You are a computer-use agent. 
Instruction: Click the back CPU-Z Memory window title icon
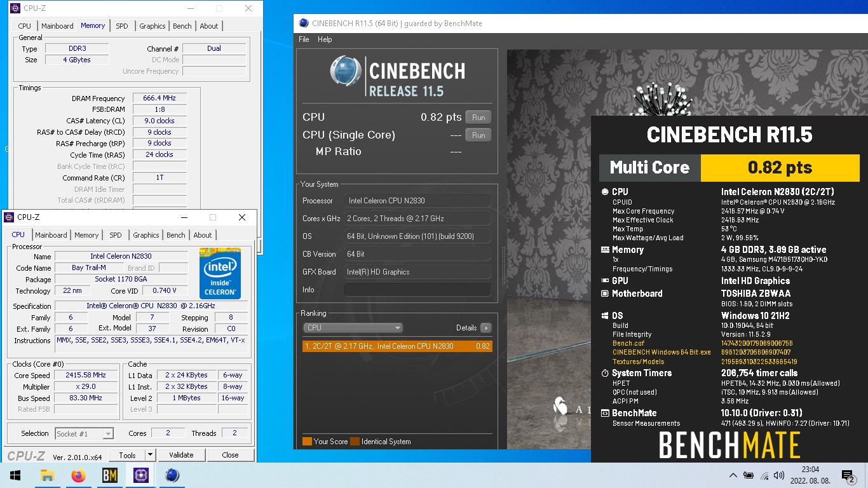click(15, 8)
